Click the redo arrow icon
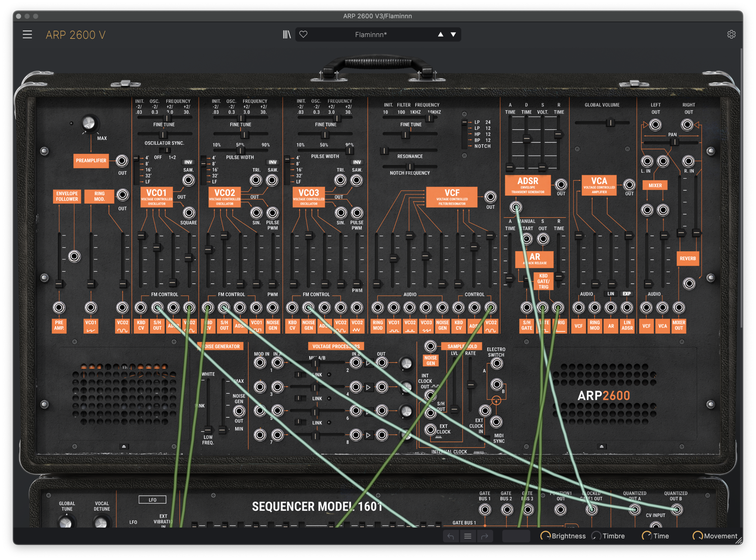The width and height of the screenshot is (756, 560). 485,536
